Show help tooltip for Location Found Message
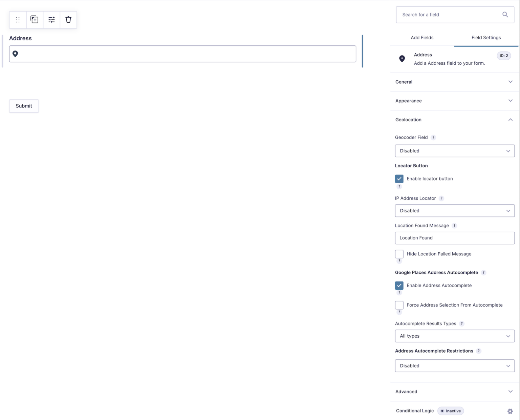This screenshot has height=420, width=520. pos(455,226)
